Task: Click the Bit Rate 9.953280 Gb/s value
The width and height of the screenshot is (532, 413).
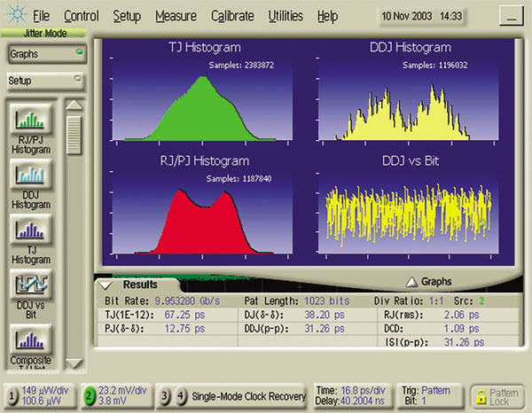Action: 187,301
